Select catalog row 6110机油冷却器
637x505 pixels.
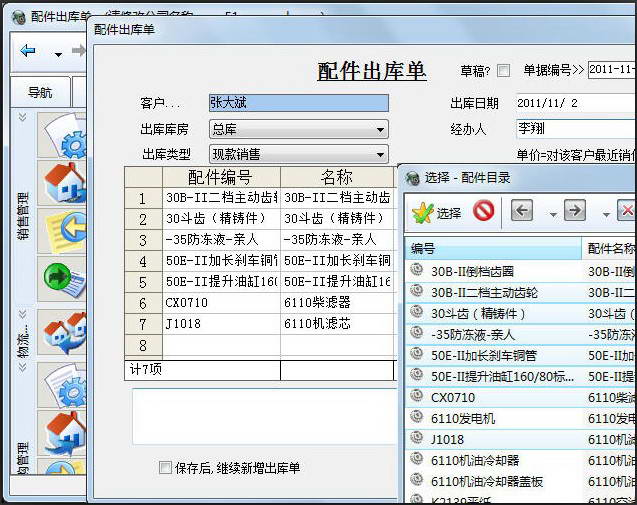[521, 460]
